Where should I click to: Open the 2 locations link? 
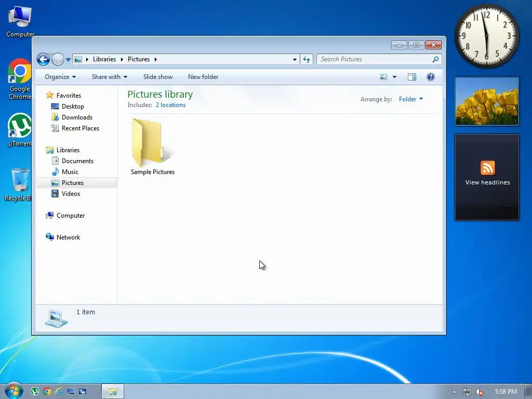[x=170, y=105]
